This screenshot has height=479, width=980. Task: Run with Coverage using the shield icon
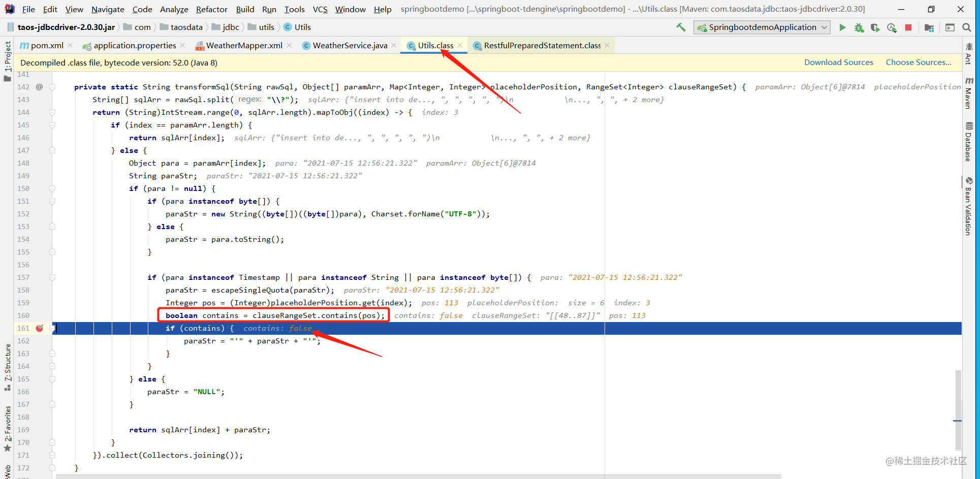(x=875, y=27)
